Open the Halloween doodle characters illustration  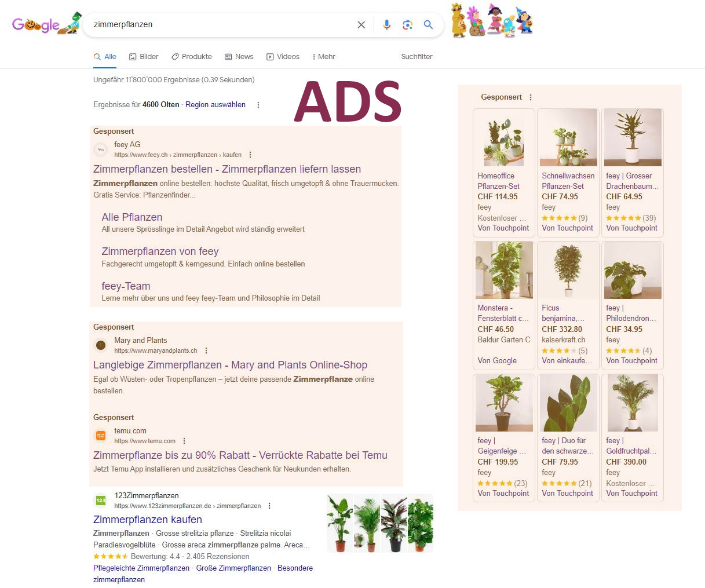tap(491, 20)
